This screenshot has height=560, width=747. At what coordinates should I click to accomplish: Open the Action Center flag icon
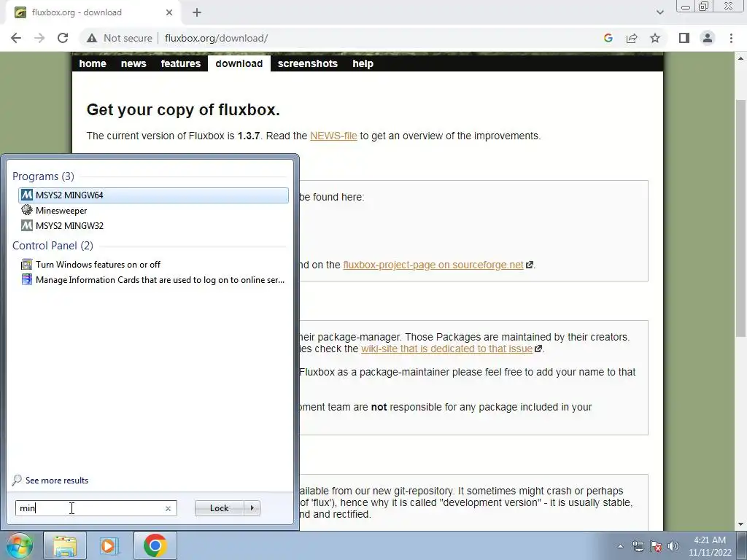tap(656, 546)
